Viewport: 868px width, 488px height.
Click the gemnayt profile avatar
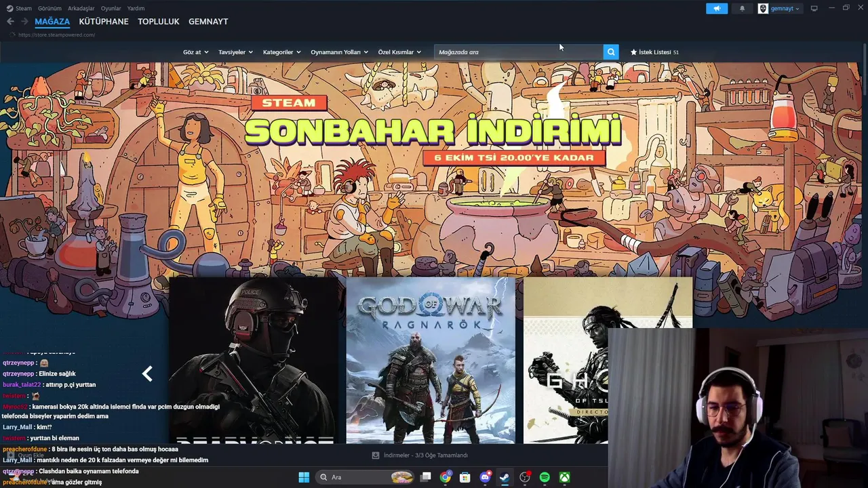pyautogui.click(x=763, y=9)
